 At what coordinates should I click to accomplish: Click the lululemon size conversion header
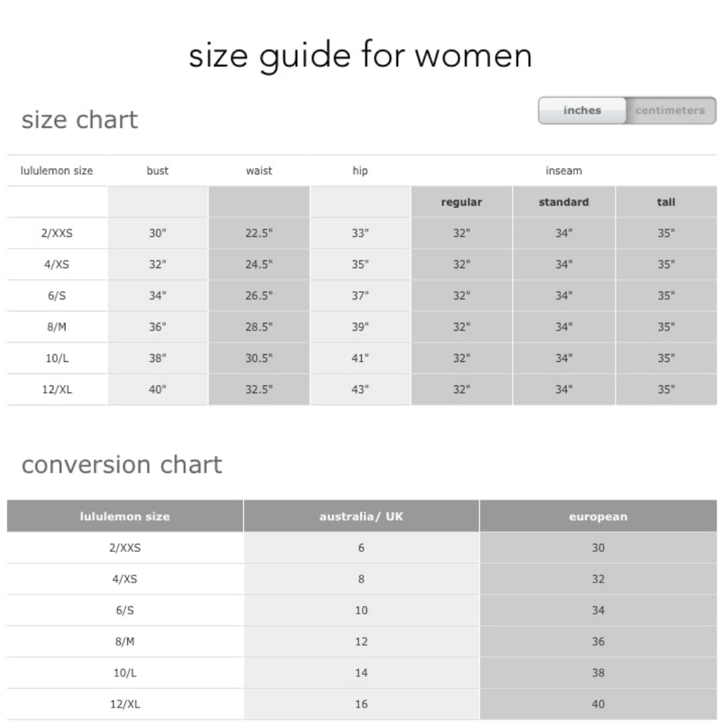click(x=125, y=516)
